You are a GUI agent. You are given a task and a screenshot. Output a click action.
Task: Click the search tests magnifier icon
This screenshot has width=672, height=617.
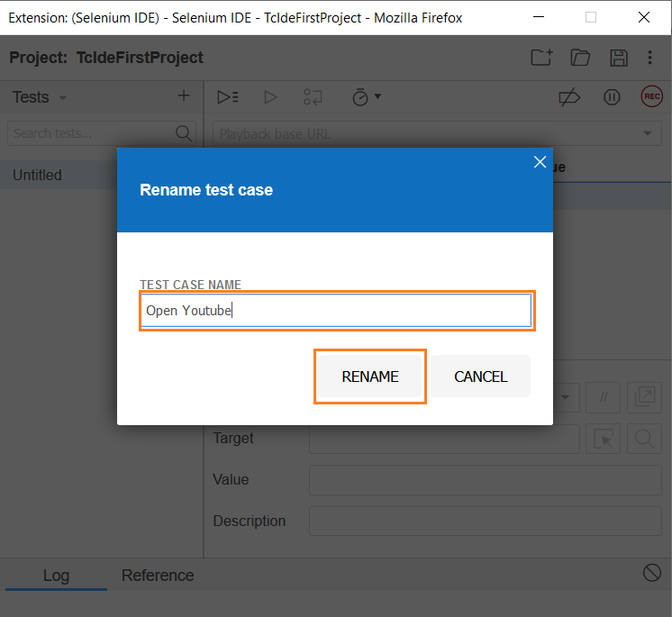coord(184,133)
